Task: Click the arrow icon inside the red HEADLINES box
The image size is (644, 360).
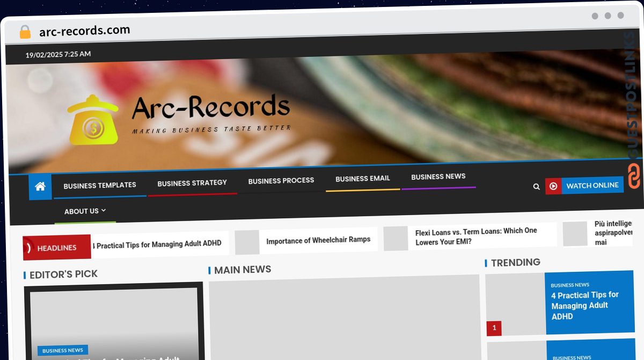Action: point(30,247)
